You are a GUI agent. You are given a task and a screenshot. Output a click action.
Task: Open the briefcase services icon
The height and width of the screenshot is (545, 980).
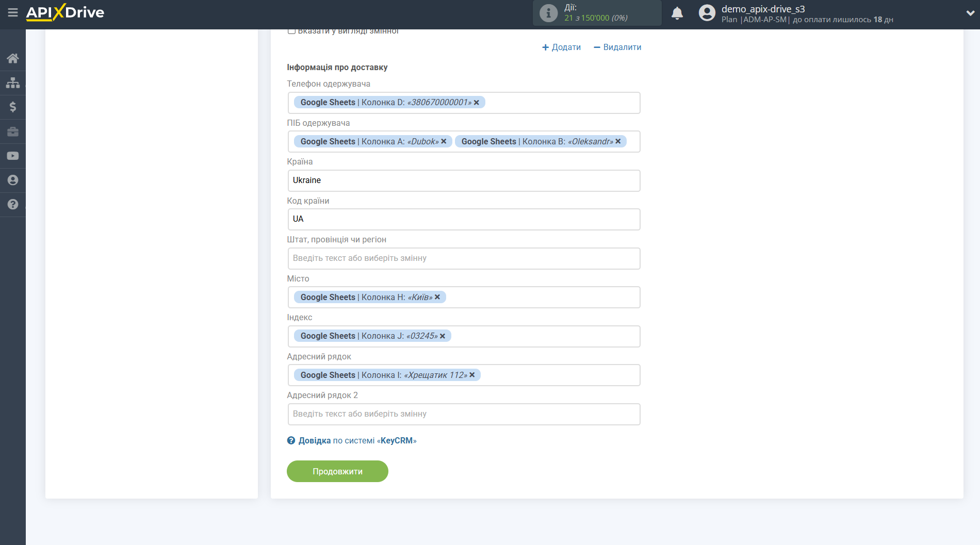click(x=13, y=131)
